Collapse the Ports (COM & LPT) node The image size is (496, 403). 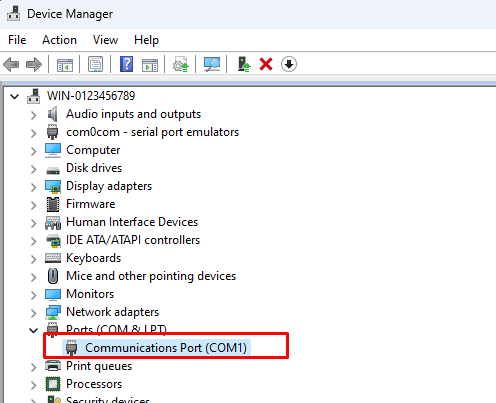pyautogui.click(x=33, y=330)
